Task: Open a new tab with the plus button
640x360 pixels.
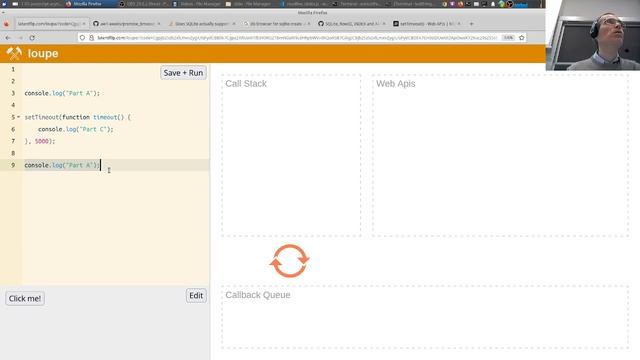Action: point(471,24)
